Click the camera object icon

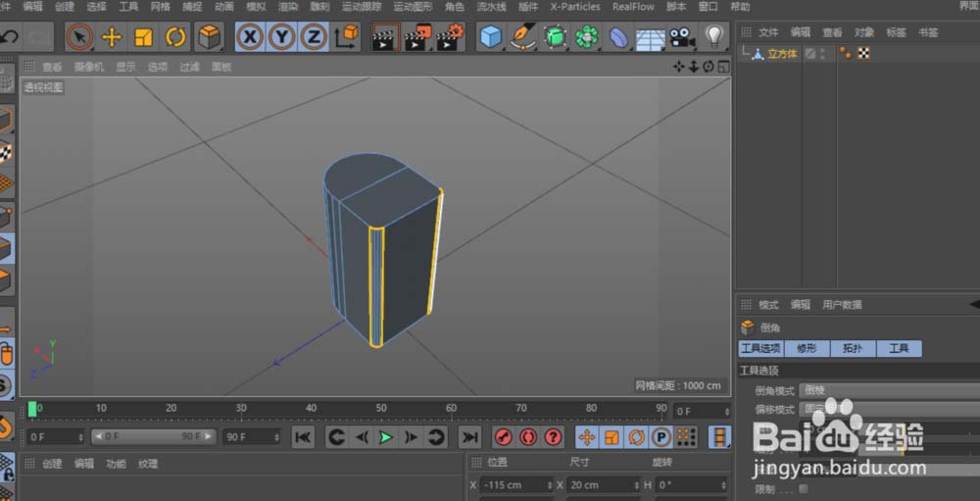[x=681, y=37]
